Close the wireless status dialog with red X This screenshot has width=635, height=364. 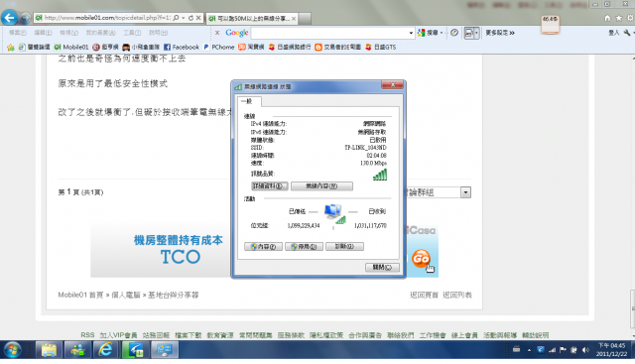pos(392,84)
